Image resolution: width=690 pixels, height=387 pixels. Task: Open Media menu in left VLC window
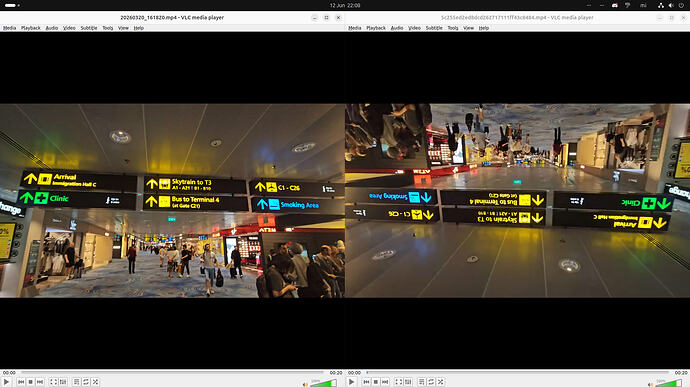coord(9,28)
